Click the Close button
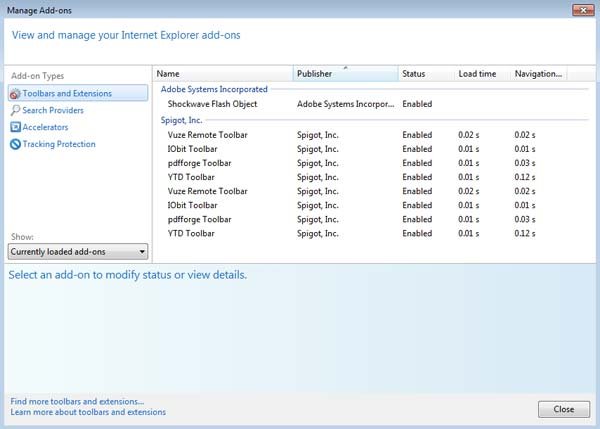 564,409
